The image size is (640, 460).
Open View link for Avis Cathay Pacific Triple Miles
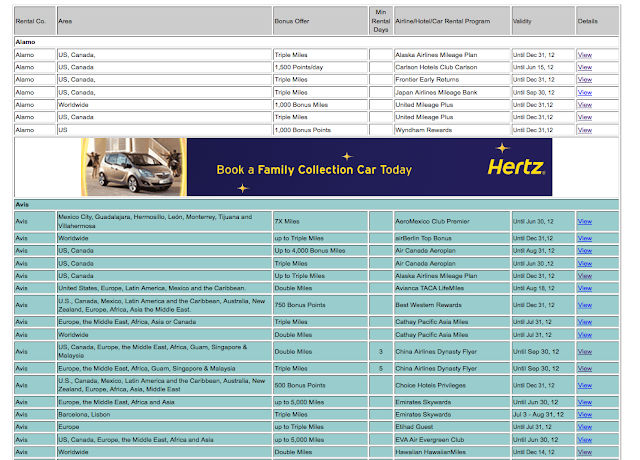tap(584, 322)
